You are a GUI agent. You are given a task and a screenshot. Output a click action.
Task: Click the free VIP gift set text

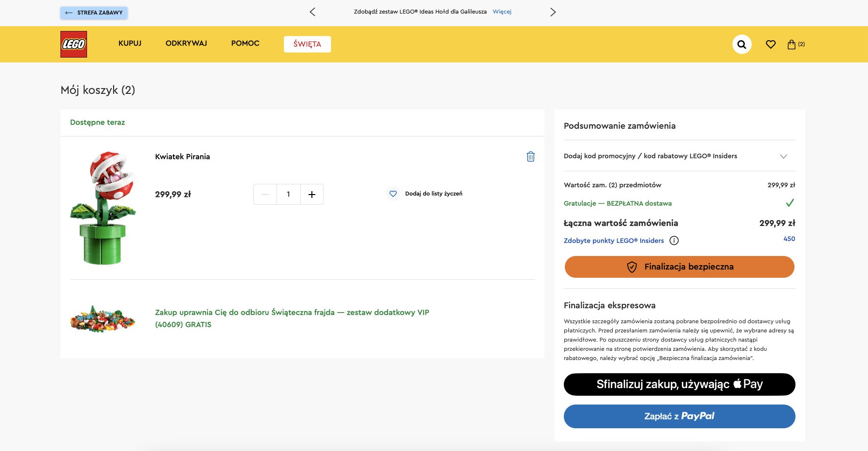(292, 318)
